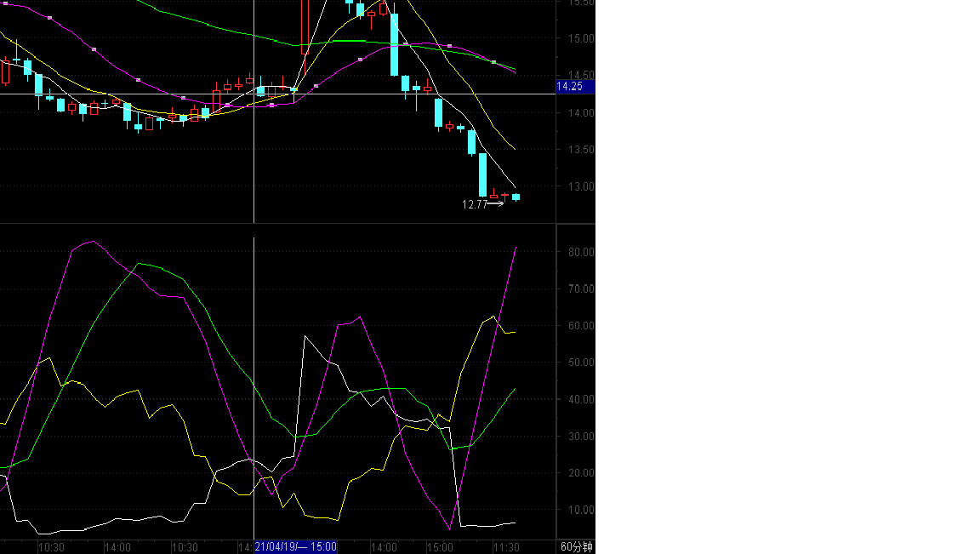
Task: Select the 20.00 indicator axis label
Action: click(581, 472)
